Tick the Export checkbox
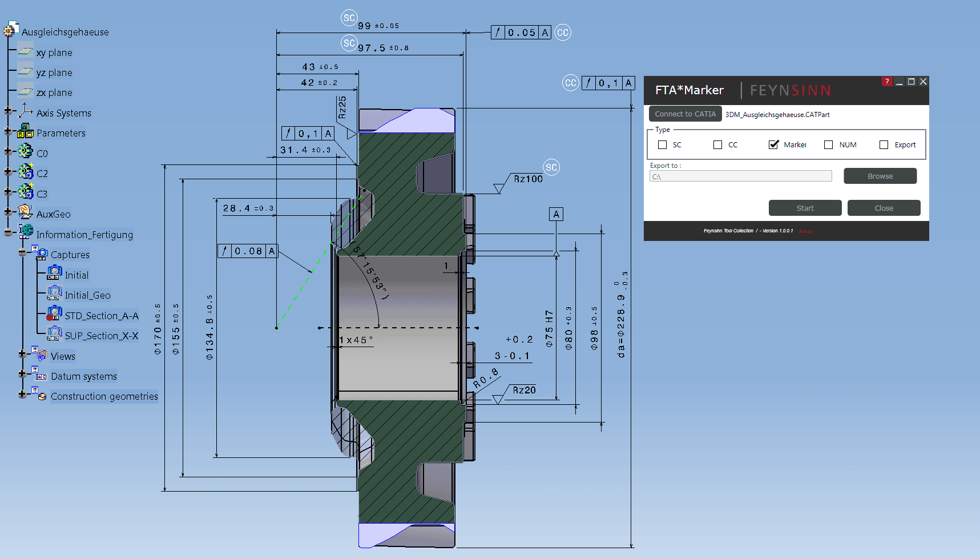The height and width of the screenshot is (559, 980). (x=884, y=145)
